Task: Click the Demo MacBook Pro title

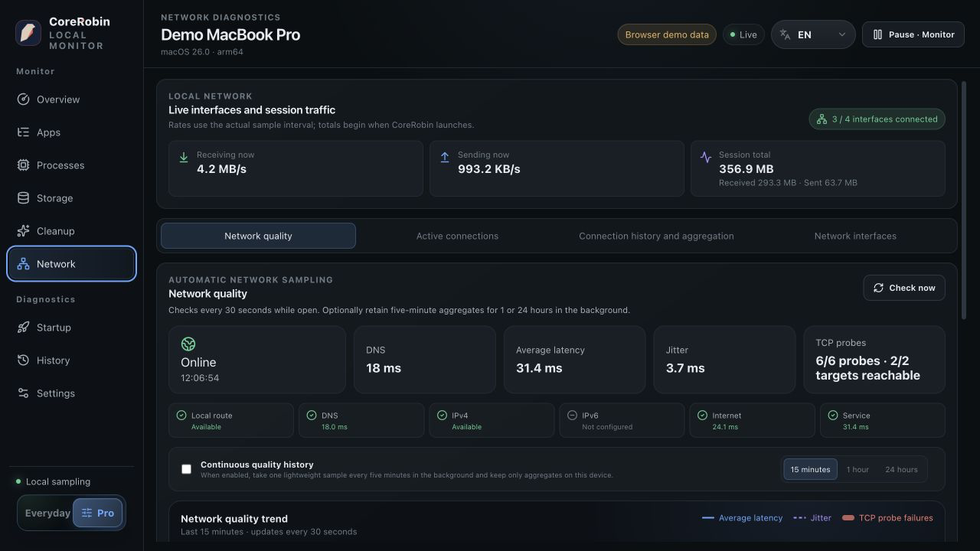Action: [230, 34]
